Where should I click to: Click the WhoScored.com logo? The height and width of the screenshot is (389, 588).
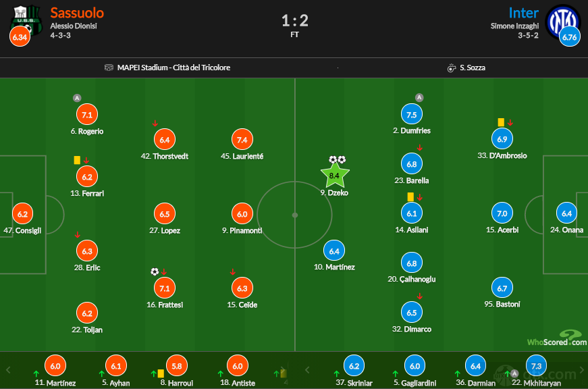(x=557, y=338)
